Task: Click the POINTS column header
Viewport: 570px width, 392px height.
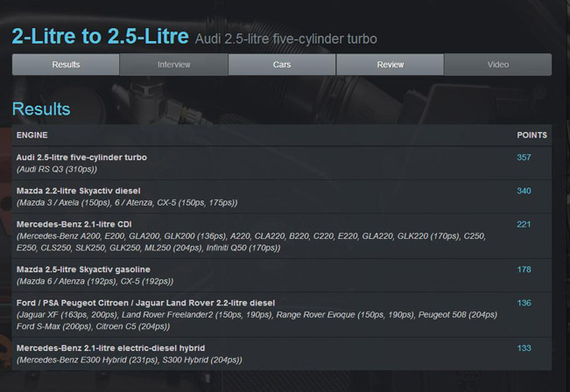Action: 531,135
